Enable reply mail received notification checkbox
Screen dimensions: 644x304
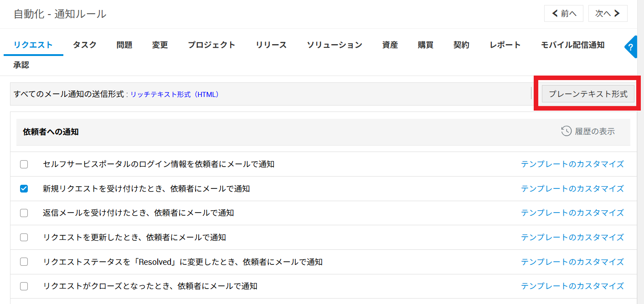24,213
